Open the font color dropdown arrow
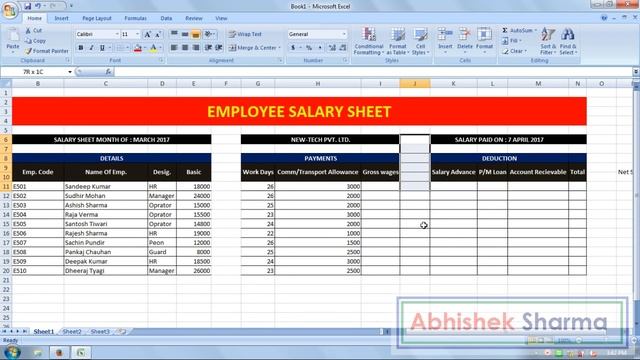The width and height of the screenshot is (640, 360). [160, 48]
